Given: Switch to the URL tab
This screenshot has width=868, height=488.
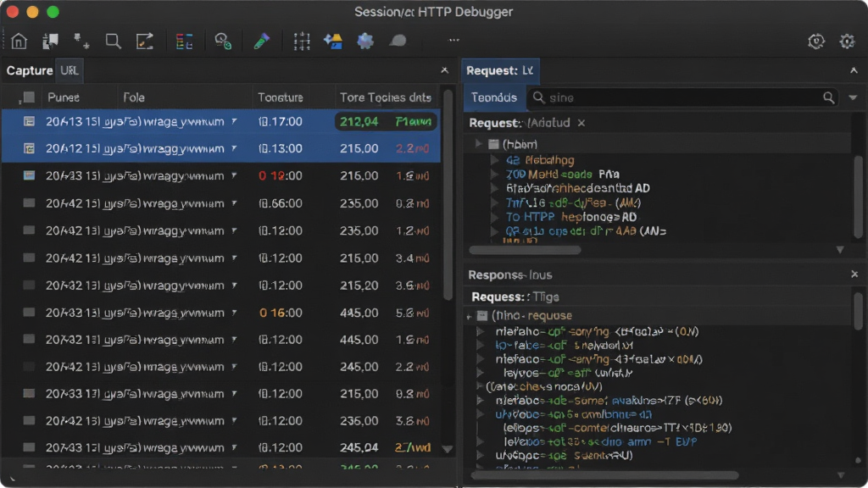Looking at the screenshot, I should tap(70, 71).
